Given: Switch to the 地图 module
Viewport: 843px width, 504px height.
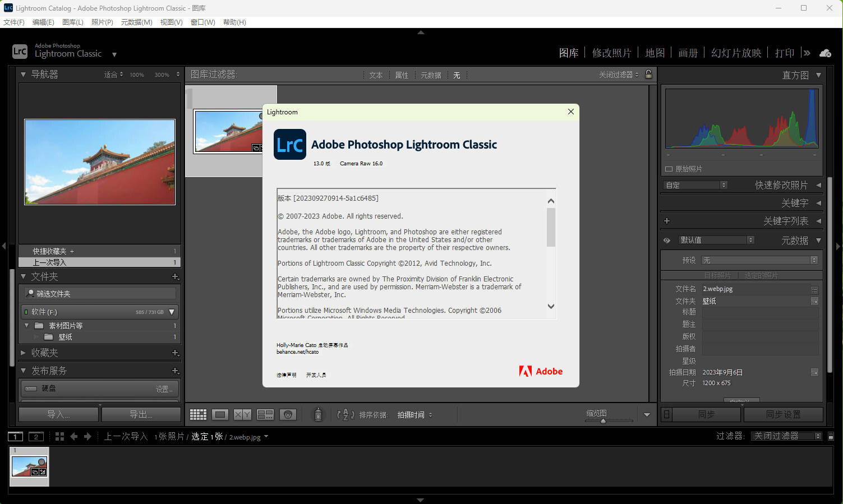Looking at the screenshot, I should point(655,53).
